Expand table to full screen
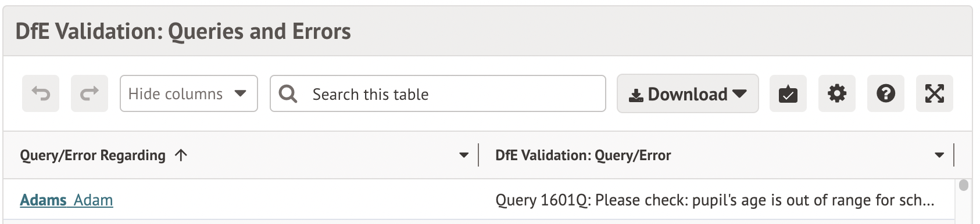Viewport: 980px width, 224px height. coord(935,93)
